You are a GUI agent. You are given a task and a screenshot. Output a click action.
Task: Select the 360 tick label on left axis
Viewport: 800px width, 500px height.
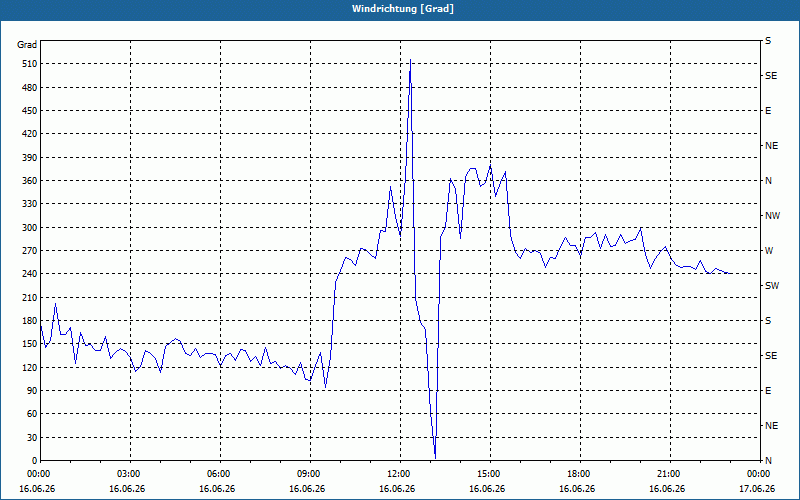coord(31,181)
